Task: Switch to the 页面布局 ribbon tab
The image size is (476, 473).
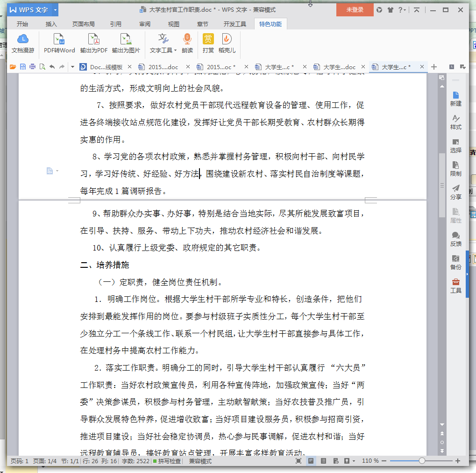Action: [83, 24]
